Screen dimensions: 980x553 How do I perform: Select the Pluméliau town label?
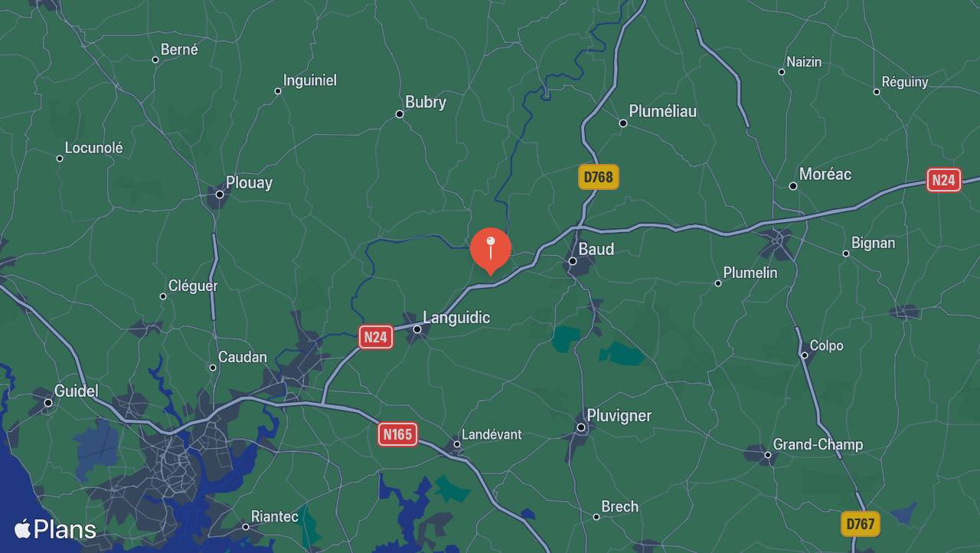(663, 111)
